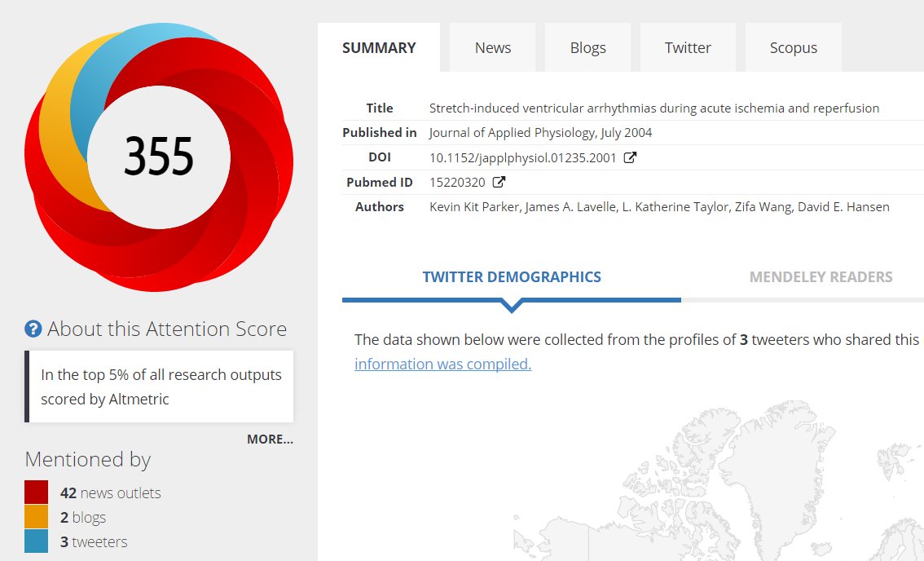Click the red news outlets swatch
This screenshot has width=924, height=561.
coord(36,493)
